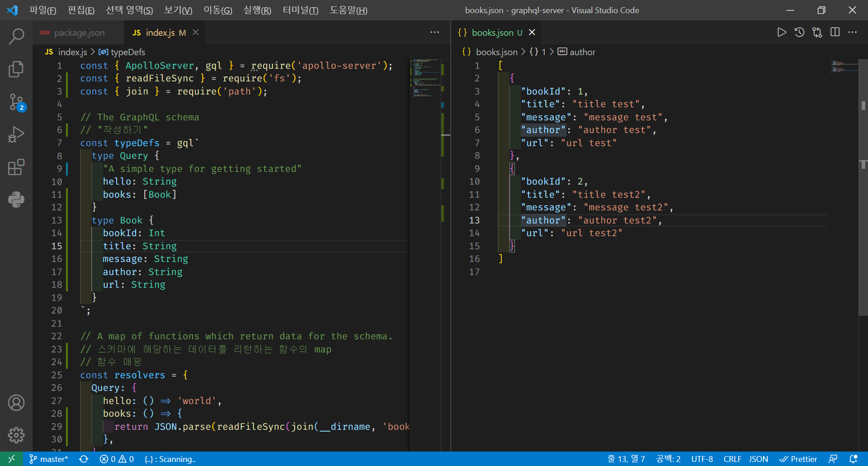
Task: Select the books.json tab
Action: [x=497, y=33]
